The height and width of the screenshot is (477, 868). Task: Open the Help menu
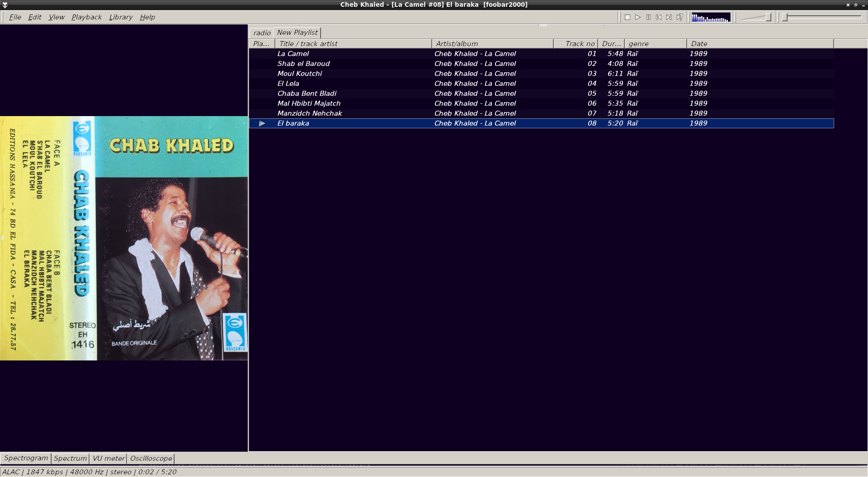click(147, 17)
